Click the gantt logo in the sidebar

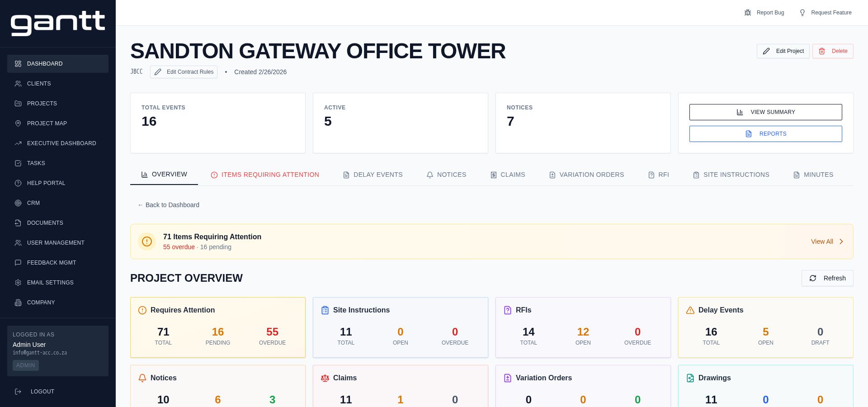pos(58,23)
